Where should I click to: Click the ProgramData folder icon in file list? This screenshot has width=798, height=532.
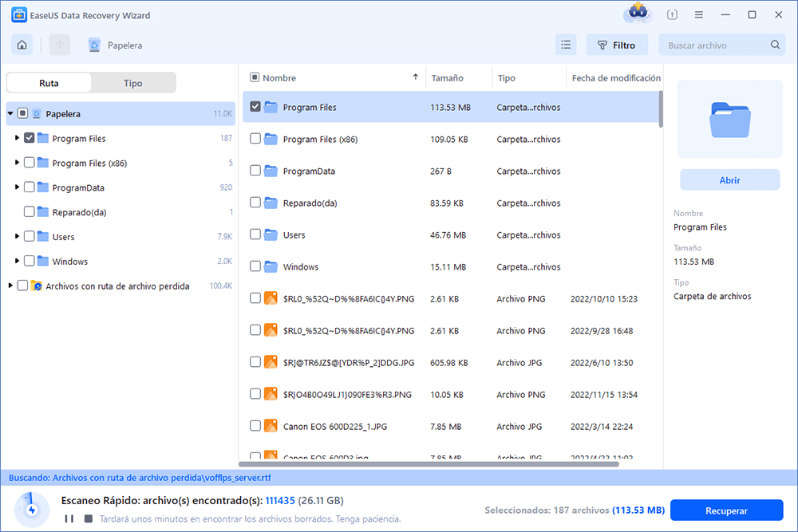271,171
